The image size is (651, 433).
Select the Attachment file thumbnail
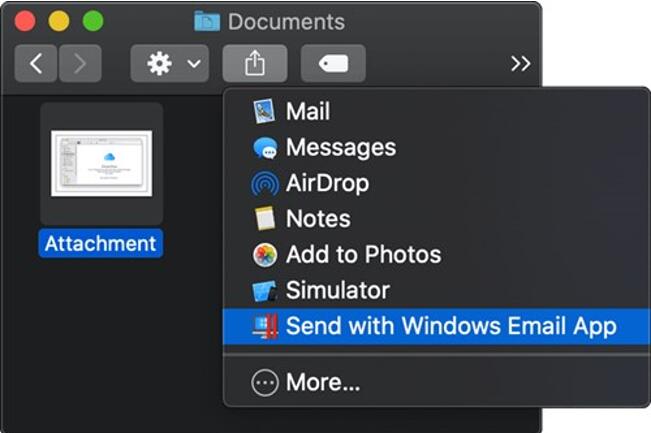102,164
